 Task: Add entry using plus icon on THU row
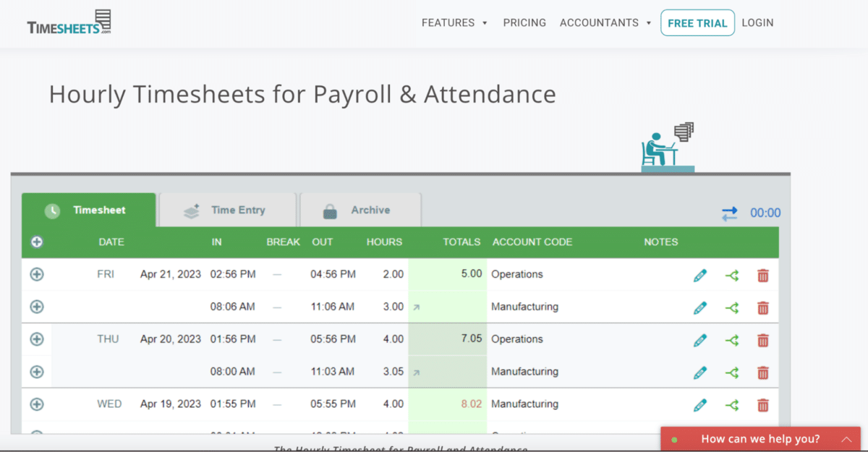pyautogui.click(x=37, y=339)
